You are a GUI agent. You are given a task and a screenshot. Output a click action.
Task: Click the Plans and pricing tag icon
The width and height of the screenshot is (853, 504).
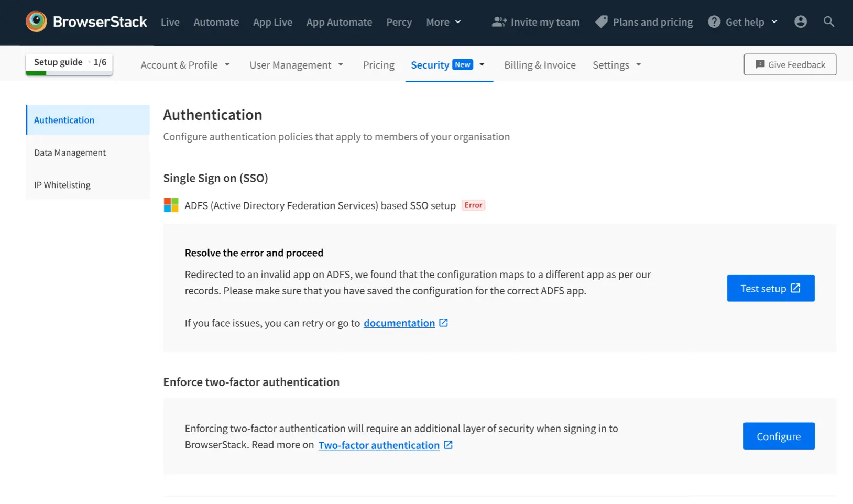pos(602,22)
